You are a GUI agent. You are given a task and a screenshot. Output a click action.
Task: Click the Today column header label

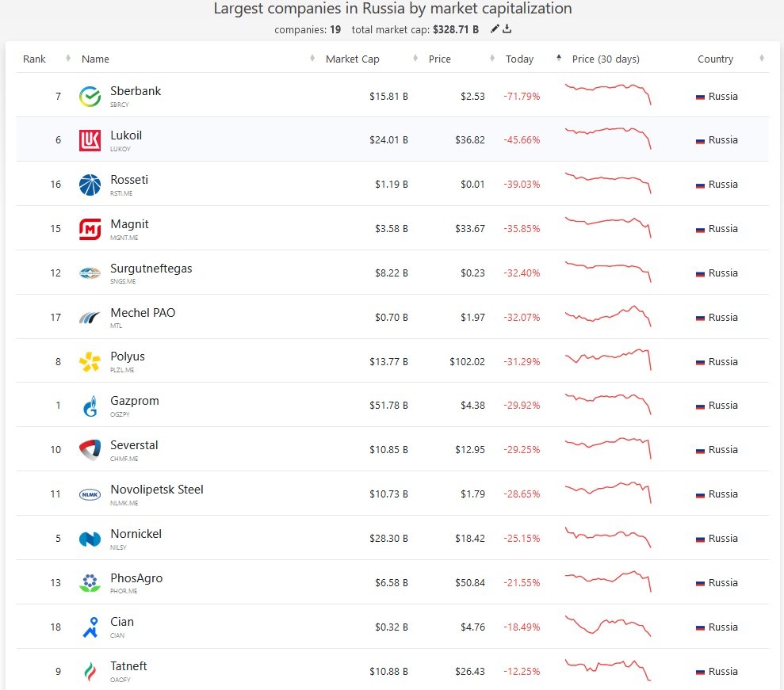pos(519,59)
